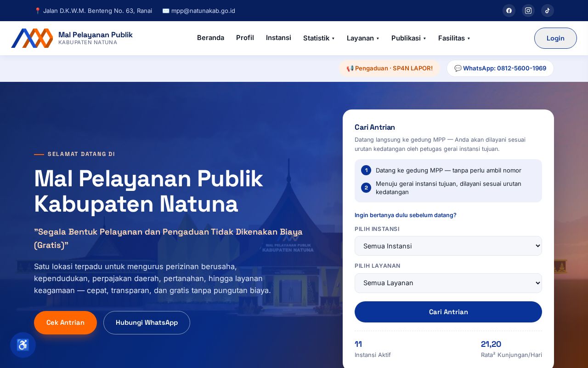This screenshot has width=588, height=368.
Task: Open the Profil menu item
Action: [245, 38]
